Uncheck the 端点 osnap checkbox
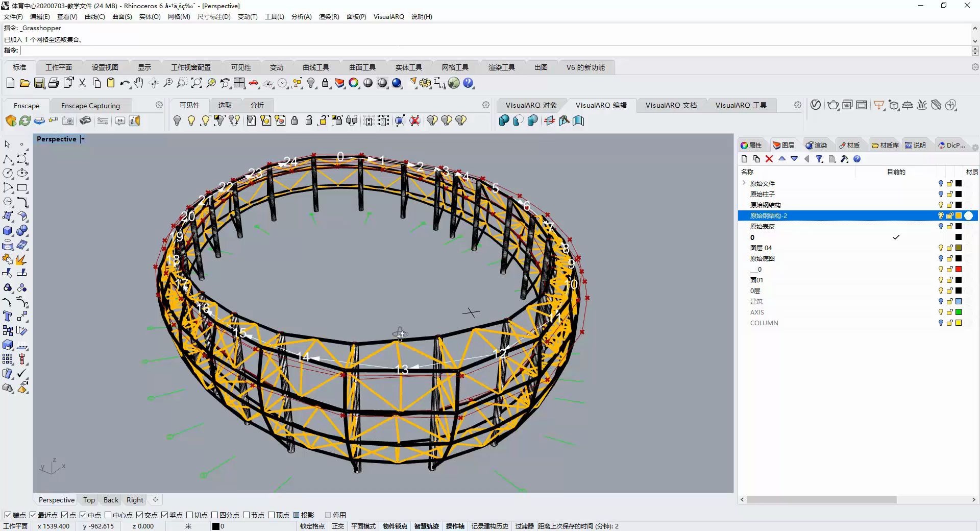Screen dimensions: 980x531 pos(8,515)
